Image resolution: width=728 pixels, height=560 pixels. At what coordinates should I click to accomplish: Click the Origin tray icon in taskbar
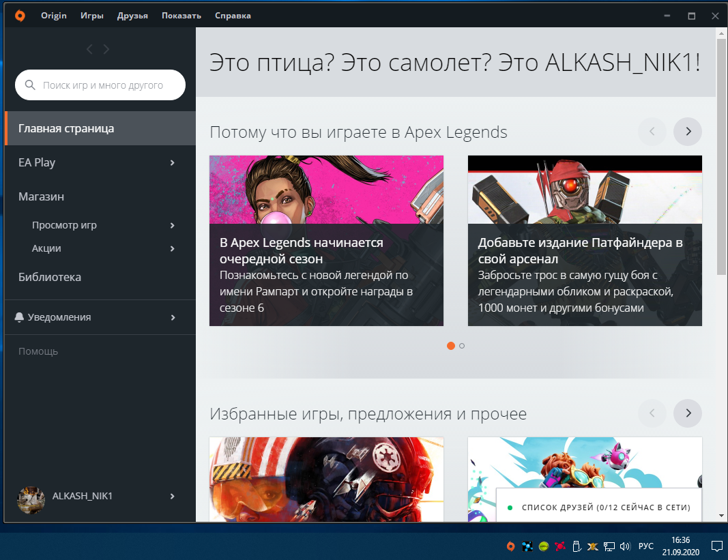(x=511, y=546)
